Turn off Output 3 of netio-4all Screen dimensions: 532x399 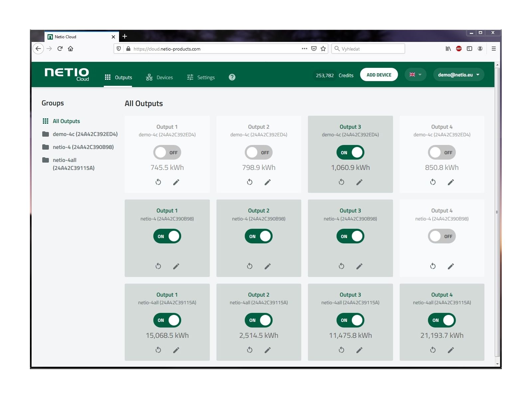[350, 320]
